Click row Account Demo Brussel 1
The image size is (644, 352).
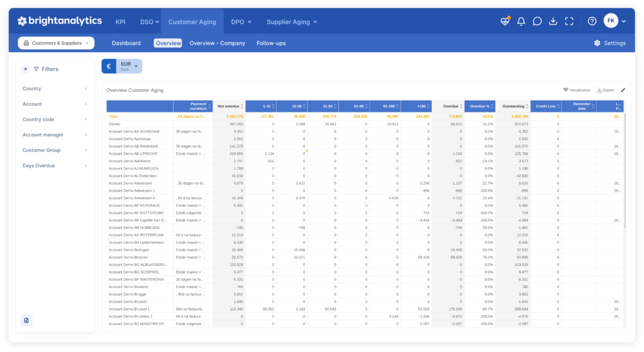tap(365, 309)
